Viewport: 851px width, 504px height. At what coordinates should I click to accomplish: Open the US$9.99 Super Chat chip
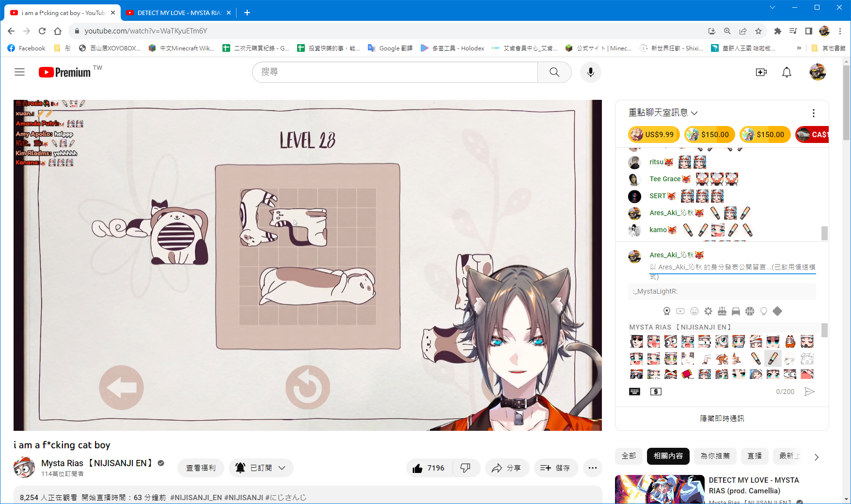[x=654, y=135]
